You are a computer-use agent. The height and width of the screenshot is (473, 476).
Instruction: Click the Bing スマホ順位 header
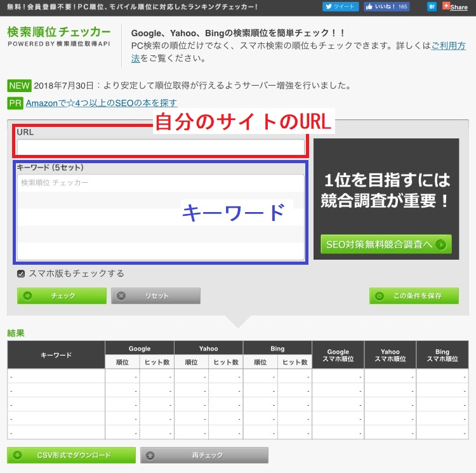pos(442,355)
